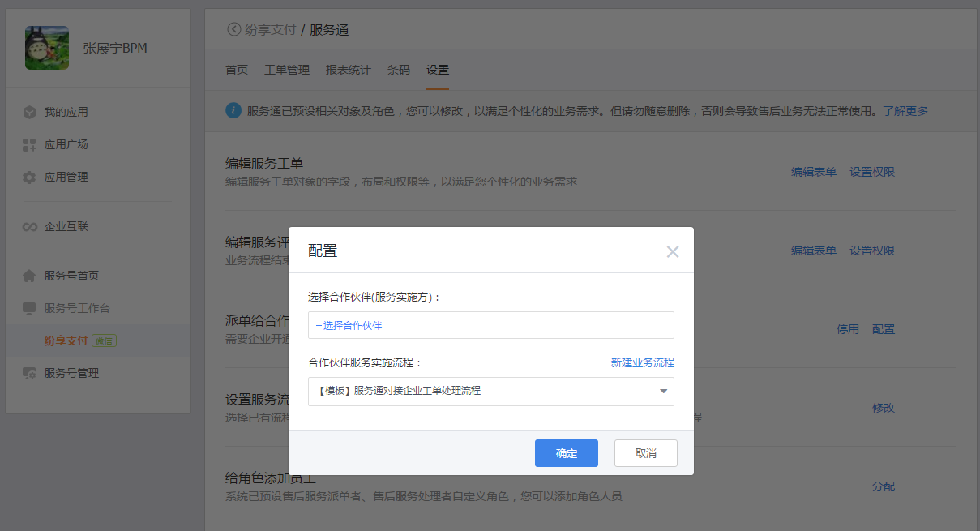Screen dimensions: 980x531
Task: Click the 服务号工作台 monitor icon
Action: [x=29, y=308]
